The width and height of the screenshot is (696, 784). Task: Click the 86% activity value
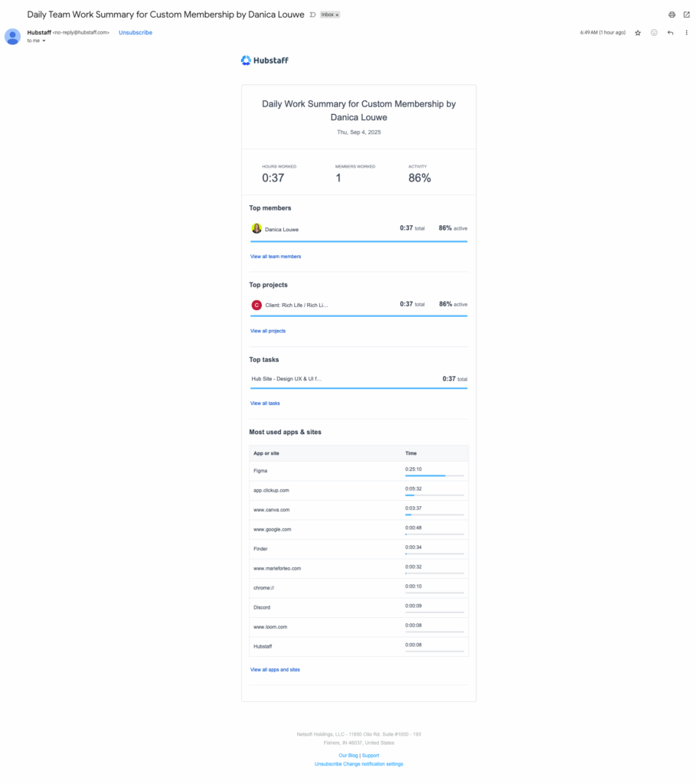[x=420, y=178]
